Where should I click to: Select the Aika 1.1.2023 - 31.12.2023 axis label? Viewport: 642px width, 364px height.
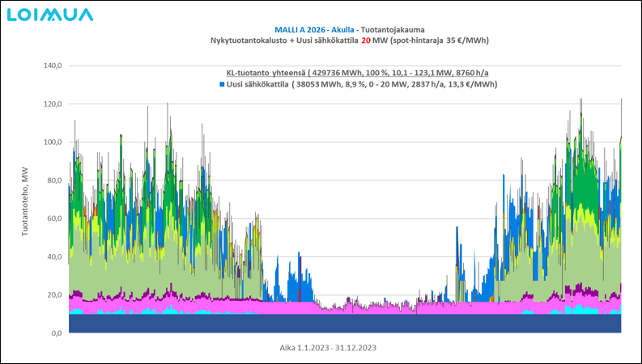click(326, 348)
